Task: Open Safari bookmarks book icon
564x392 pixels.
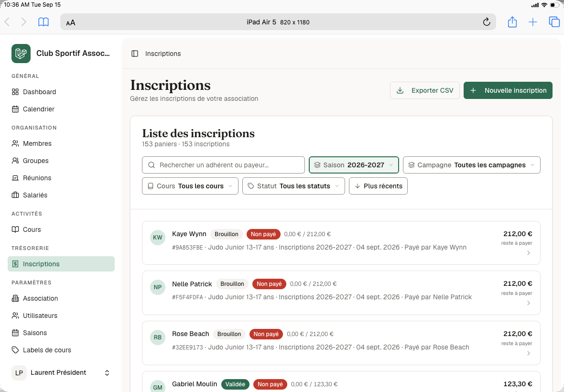Action: (43, 22)
